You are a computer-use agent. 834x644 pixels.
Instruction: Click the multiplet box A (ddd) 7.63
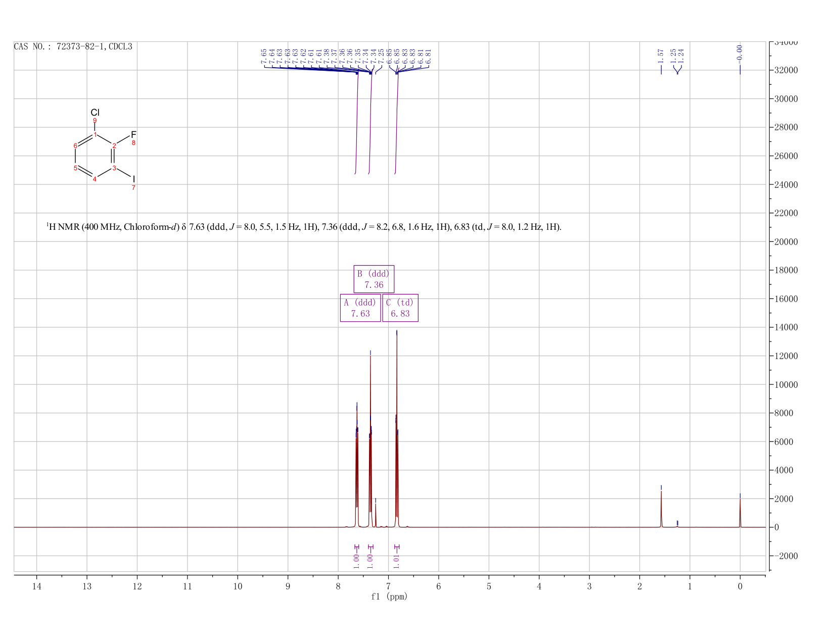point(360,308)
